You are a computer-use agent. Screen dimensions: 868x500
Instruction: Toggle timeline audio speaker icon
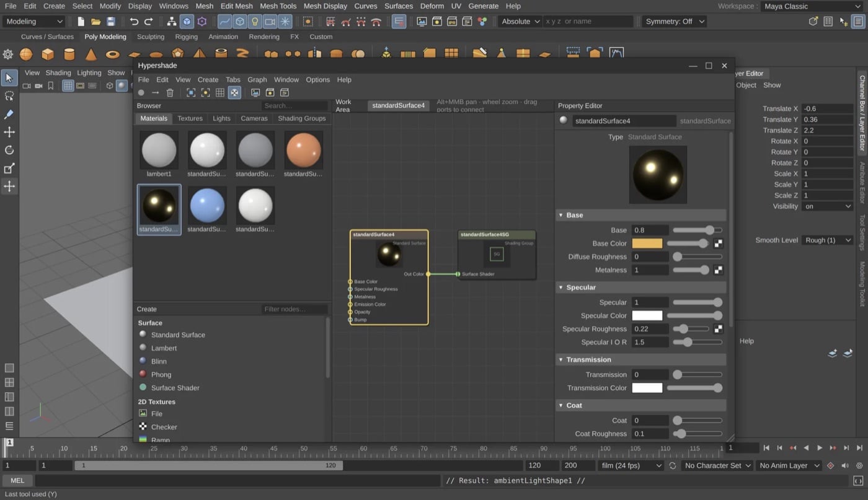[x=845, y=465]
